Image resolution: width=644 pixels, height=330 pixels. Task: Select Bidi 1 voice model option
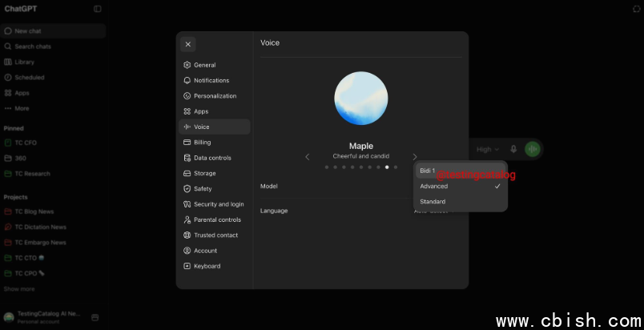[x=461, y=171]
